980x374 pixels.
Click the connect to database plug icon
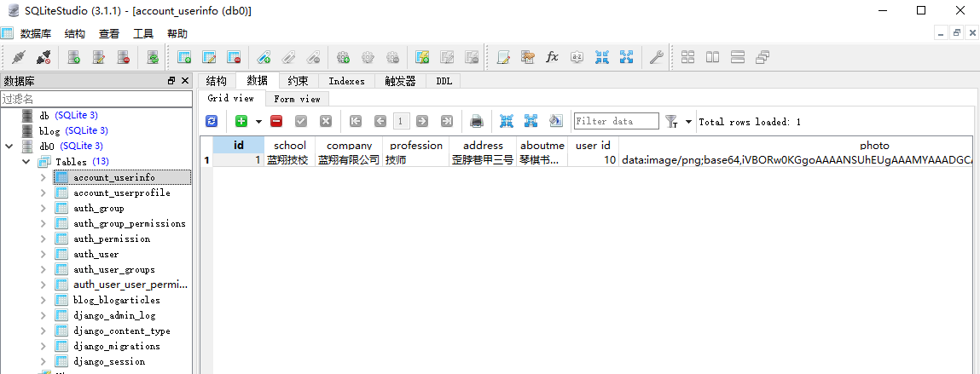[x=18, y=57]
